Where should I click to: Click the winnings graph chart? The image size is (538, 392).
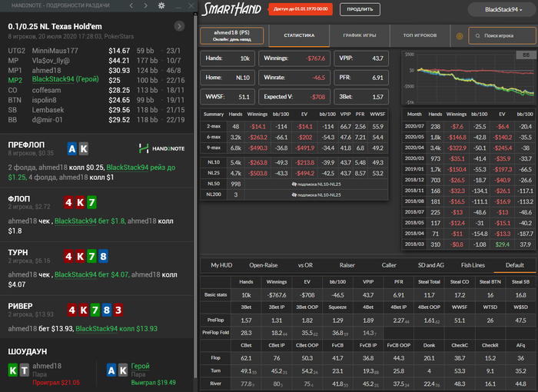click(468, 78)
